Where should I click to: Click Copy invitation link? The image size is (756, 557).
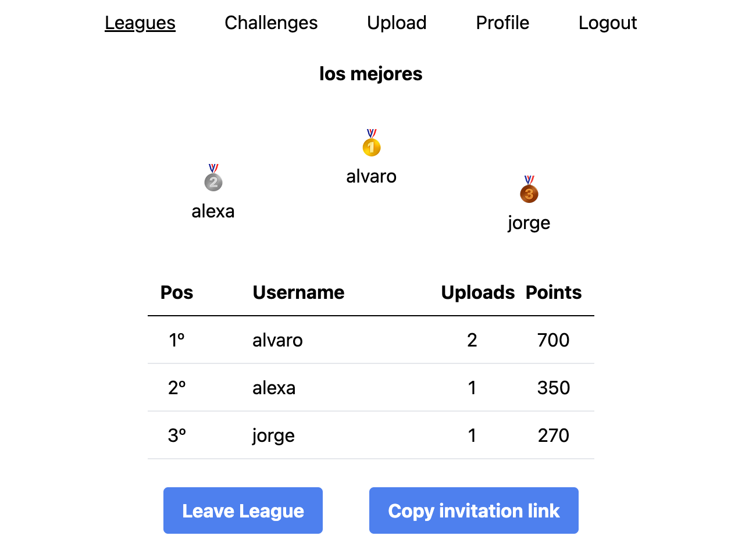473,510
